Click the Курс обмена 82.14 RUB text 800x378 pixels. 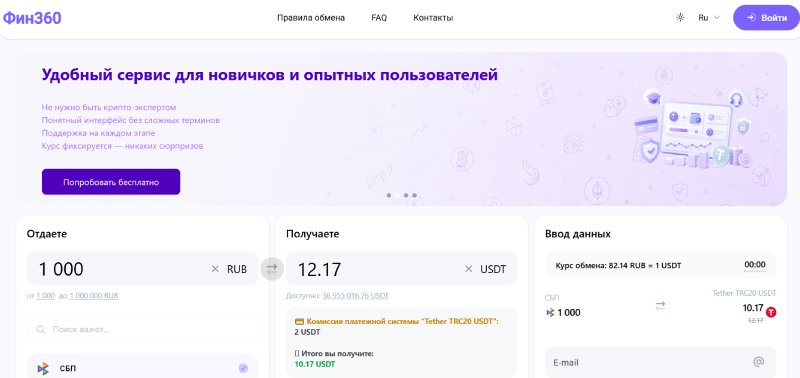click(618, 265)
